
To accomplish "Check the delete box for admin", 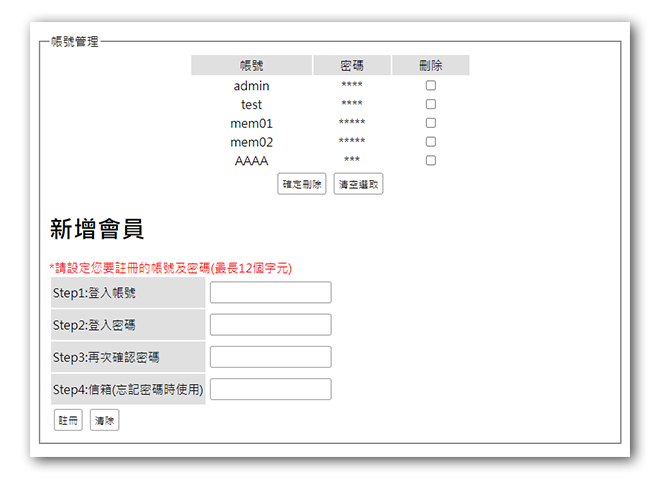I will (x=431, y=86).
